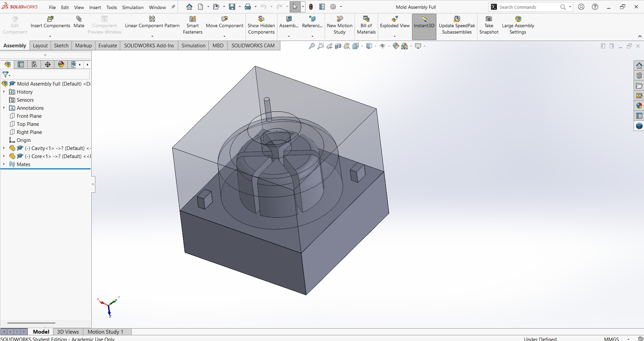Activate the Move Component tool
644x341 pixels.
225,22
